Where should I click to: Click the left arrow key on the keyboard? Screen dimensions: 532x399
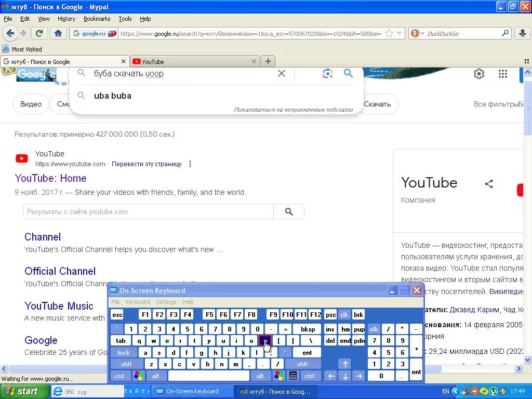(x=331, y=376)
